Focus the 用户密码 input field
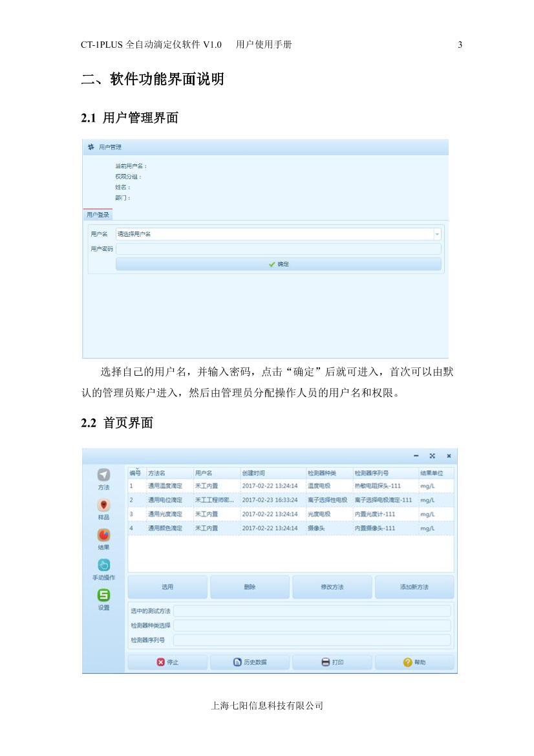The width and height of the screenshot is (534, 756). click(279, 249)
